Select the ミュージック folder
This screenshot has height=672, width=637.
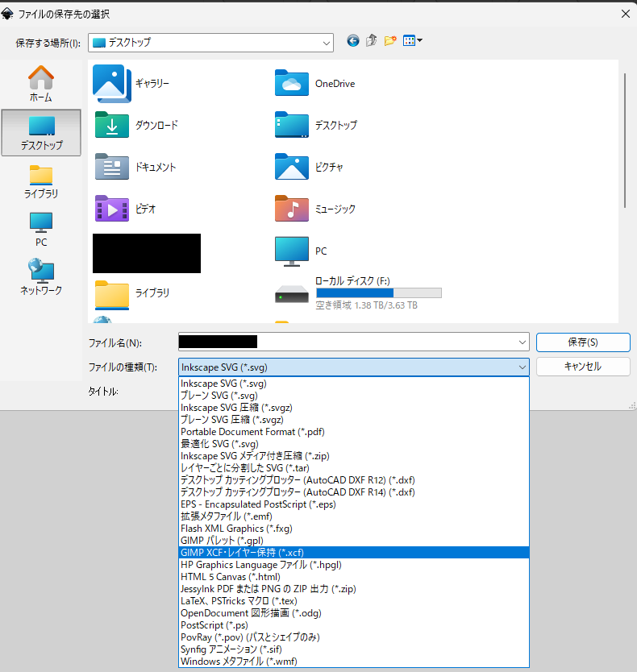[x=292, y=209]
